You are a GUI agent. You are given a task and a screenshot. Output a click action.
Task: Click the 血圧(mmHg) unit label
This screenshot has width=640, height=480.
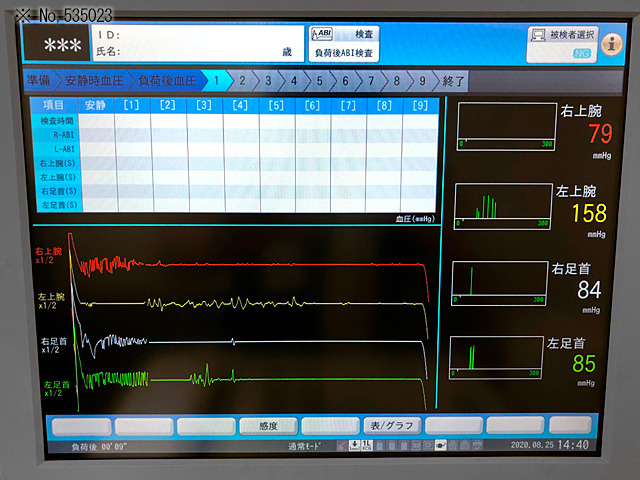415,219
